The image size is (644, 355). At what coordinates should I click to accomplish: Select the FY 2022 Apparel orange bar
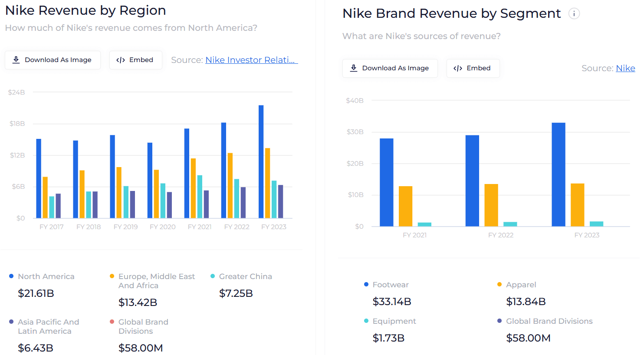click(x=491, y=205)
